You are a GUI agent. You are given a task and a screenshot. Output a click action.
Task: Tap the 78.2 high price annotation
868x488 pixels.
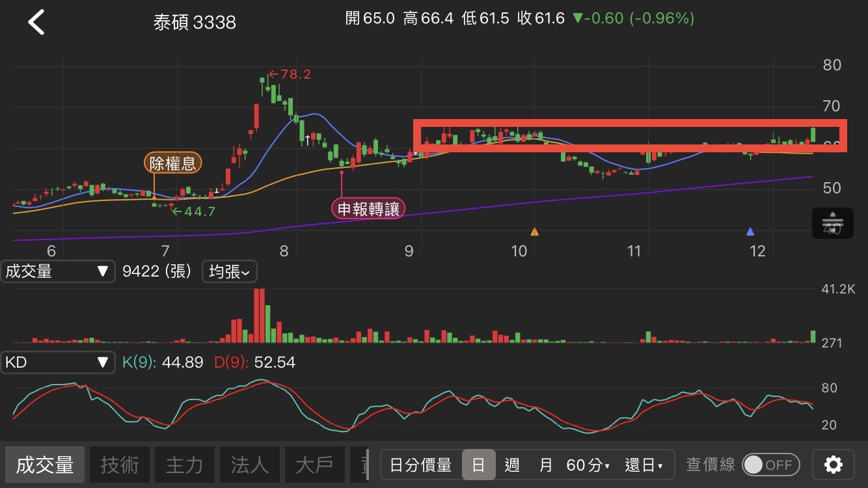pyautogui.click(x=290, y=74)
